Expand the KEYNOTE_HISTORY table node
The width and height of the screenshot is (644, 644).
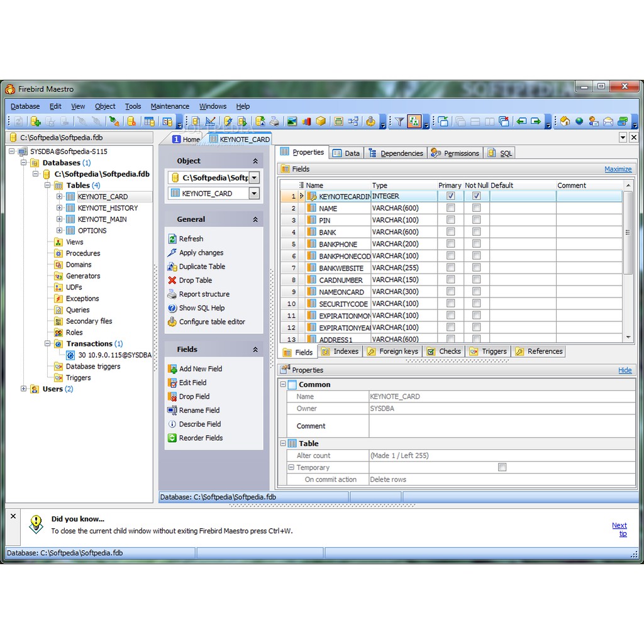pos(59,208)
